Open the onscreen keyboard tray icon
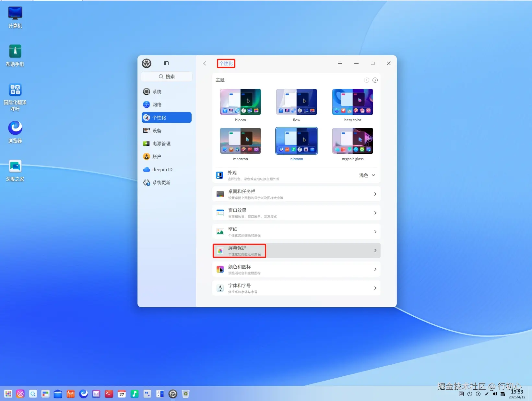 [x=461, y=394]
